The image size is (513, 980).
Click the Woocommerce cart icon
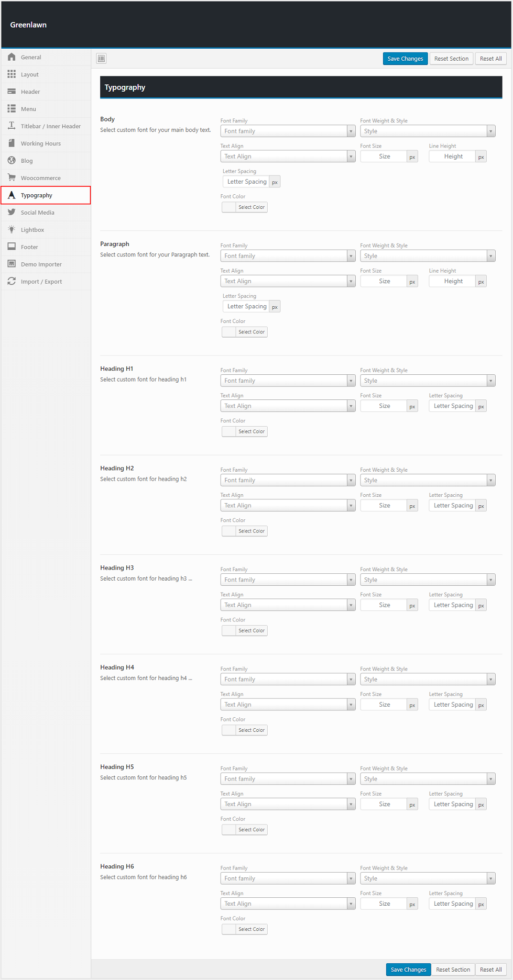(12, 178)
